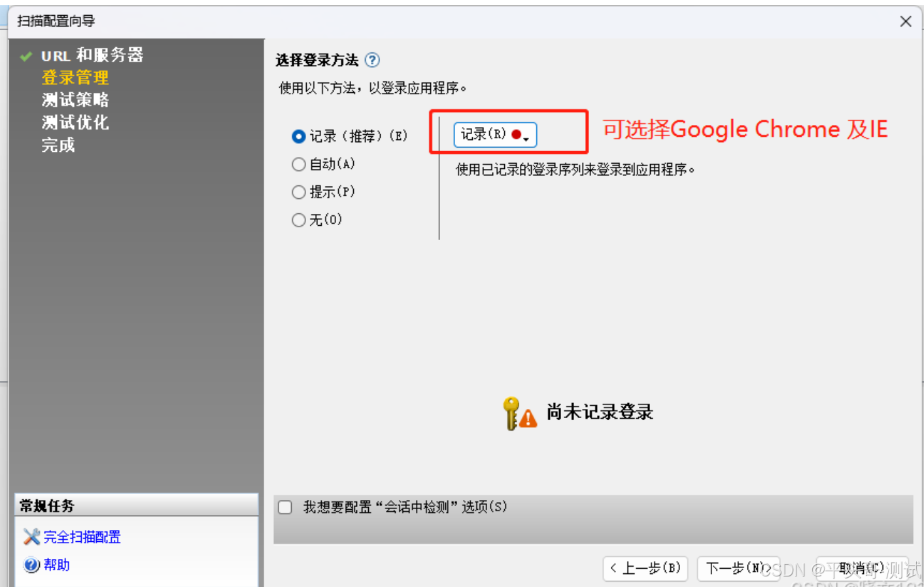Click the 常规任务 panel header
Screen dimensions: 924x587
[136, 505]
